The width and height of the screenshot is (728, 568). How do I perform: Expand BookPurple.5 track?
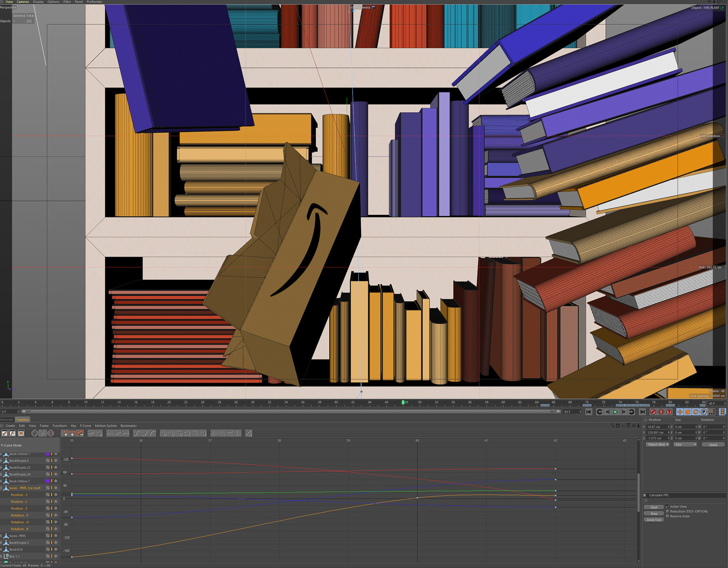(x=1, y=461)
